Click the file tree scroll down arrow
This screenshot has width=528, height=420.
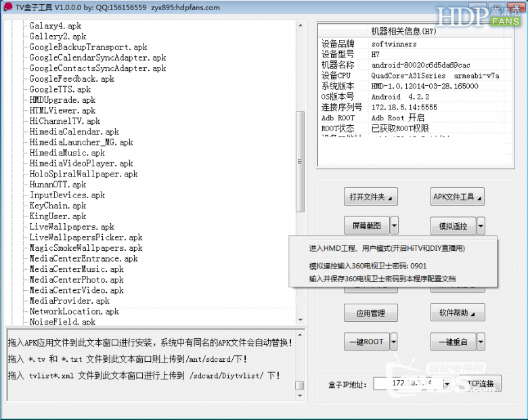301,320
